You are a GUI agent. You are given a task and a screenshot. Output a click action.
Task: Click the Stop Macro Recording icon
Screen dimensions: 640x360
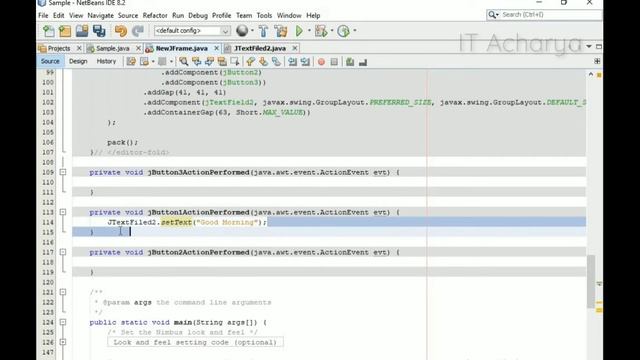point(334,62)
